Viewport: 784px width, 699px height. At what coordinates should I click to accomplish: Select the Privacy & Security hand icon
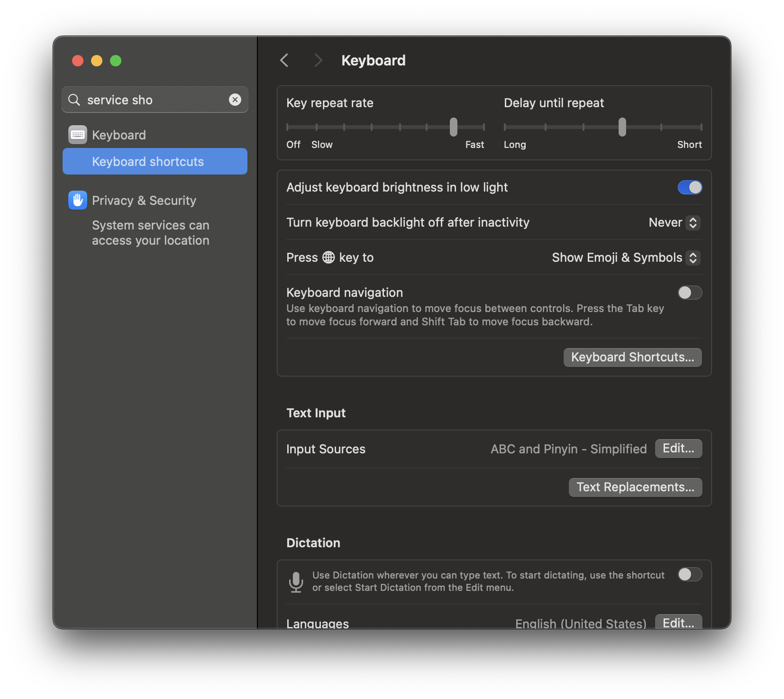pos(77,200)
